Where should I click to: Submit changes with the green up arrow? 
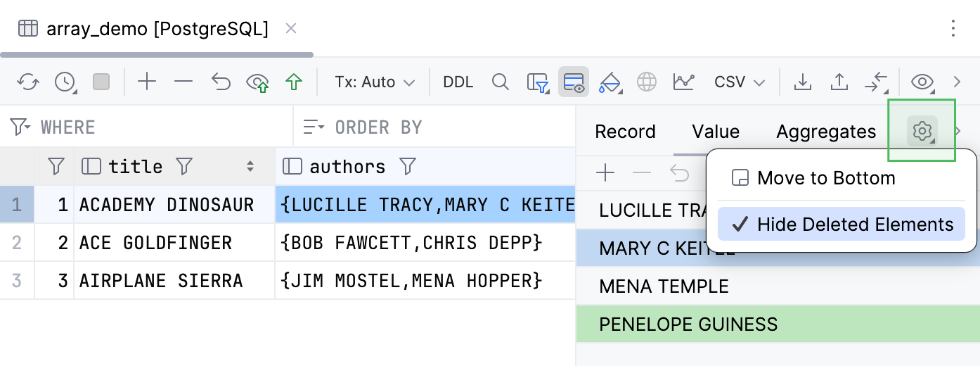click(x=294, y=82)
